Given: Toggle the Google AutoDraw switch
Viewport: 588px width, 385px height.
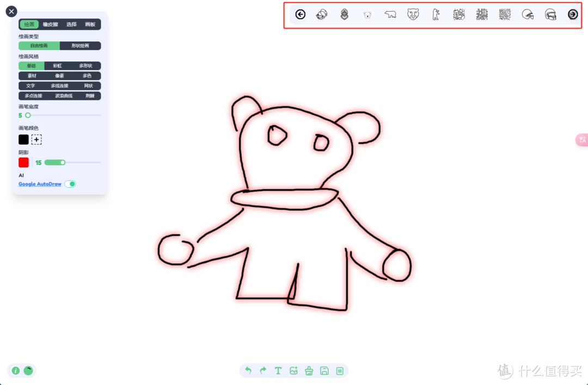Looking at the screenshot, I should pos(70,184).
